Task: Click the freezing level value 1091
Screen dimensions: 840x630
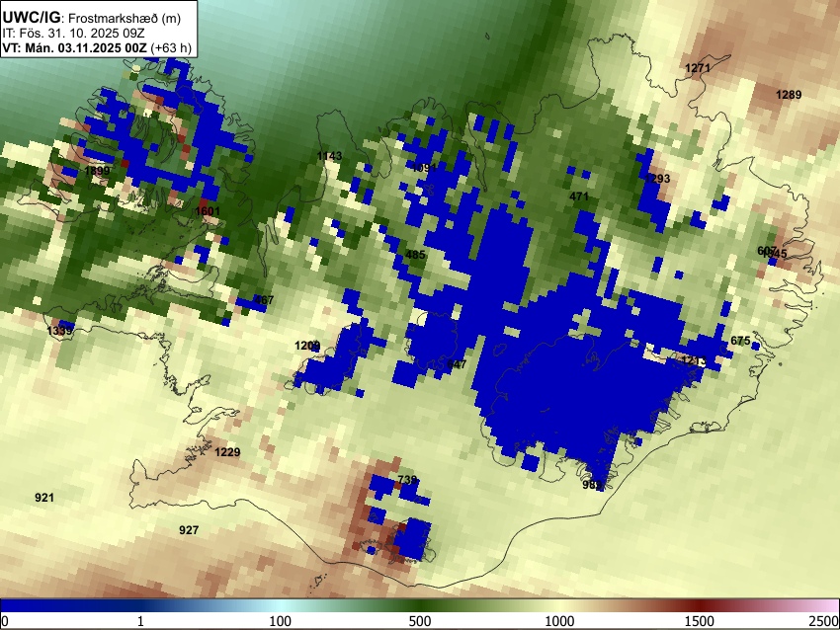Action: [x=424, y=168]
